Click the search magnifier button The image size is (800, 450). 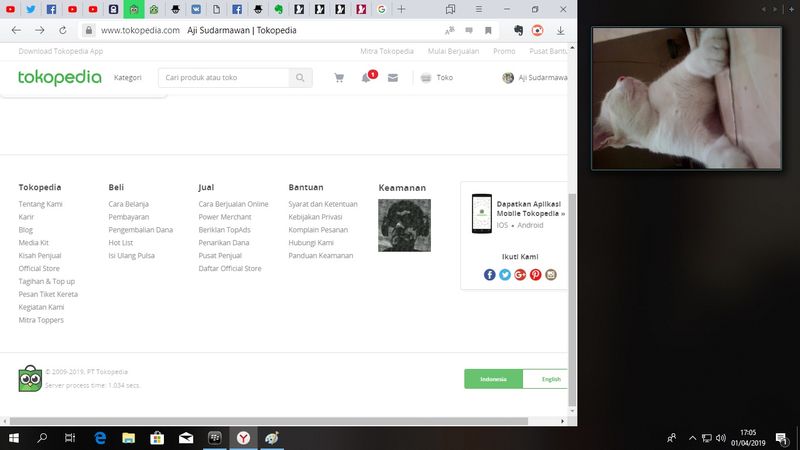tap(301, 78)
